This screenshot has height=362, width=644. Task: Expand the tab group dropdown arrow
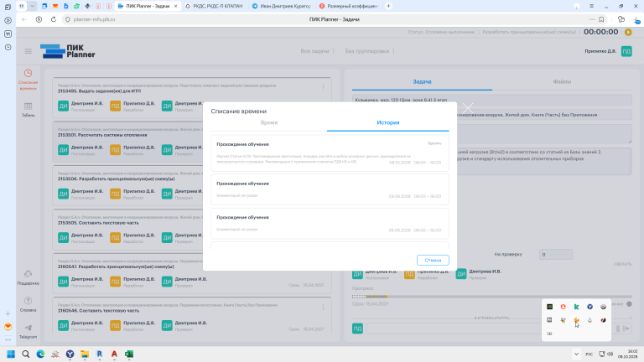tap(32, 6)
